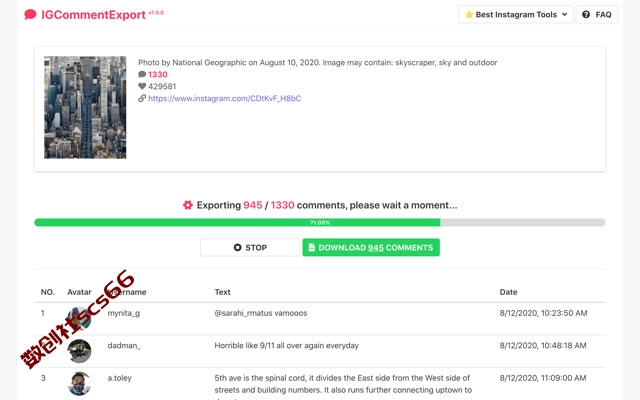640x400 pixels.
Task: Open the instagram.com/CDtKvF_H8bC link
Action: tap(224, 98)
